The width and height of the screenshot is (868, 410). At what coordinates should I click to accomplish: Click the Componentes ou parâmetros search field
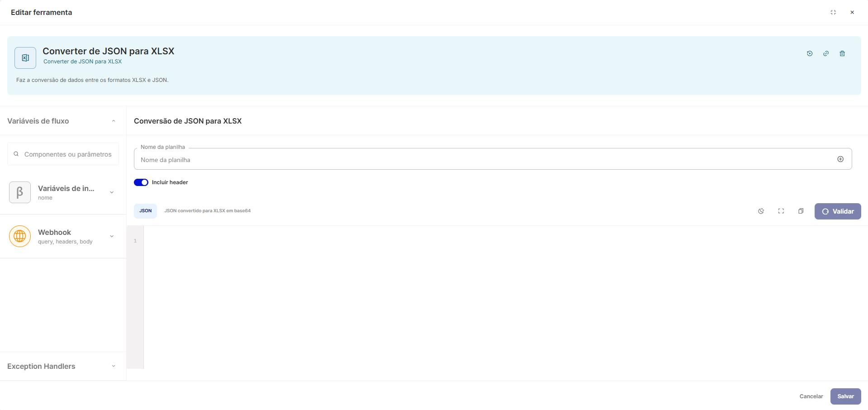point(68,154)
